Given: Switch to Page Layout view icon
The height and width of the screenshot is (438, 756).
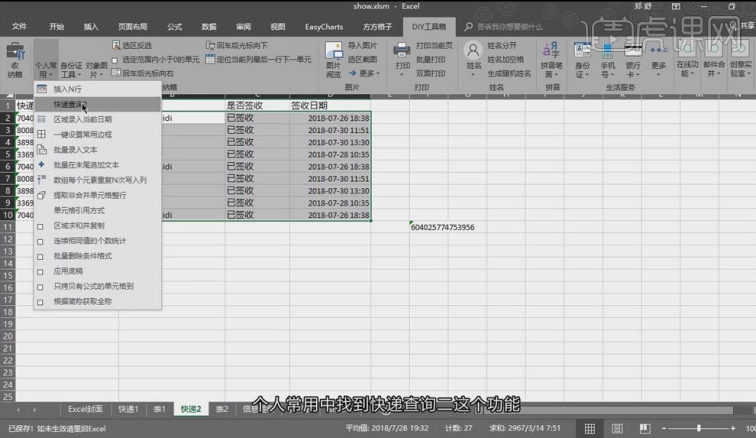Looking at the screenshot, I should click(x=617, y=429).
